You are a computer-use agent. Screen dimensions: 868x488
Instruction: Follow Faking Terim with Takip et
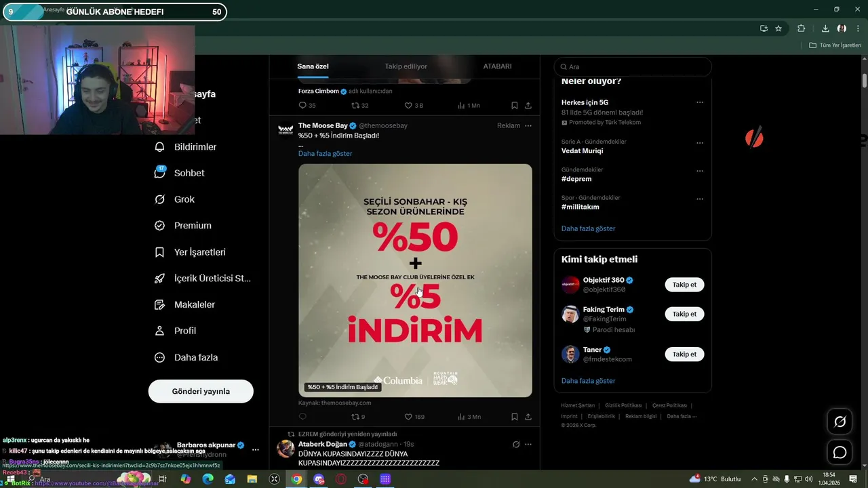click(684, 314)
